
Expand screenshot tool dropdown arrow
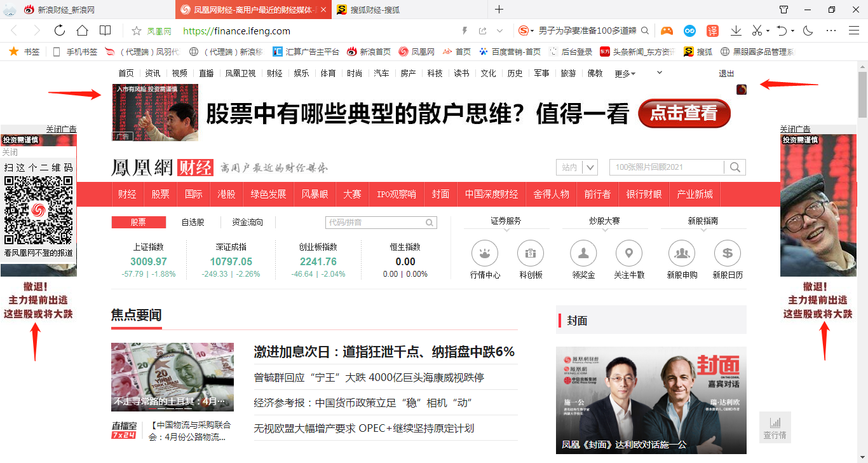point(768,31)
